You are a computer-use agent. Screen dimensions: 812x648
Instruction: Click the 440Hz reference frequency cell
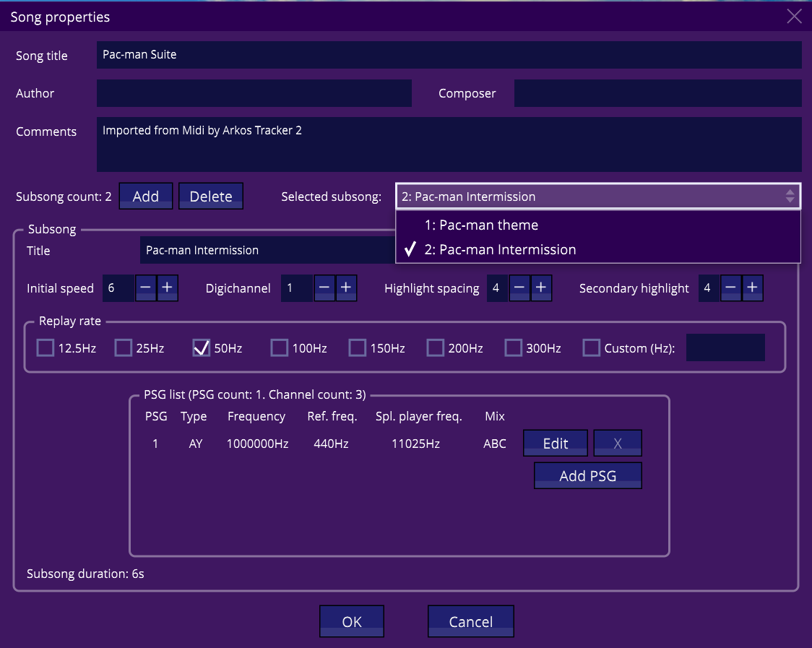click(x=331, y=444)
